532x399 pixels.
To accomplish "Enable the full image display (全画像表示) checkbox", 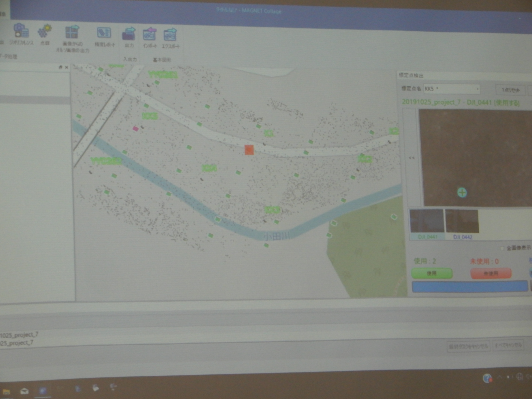I will click(x=502, y=248).
